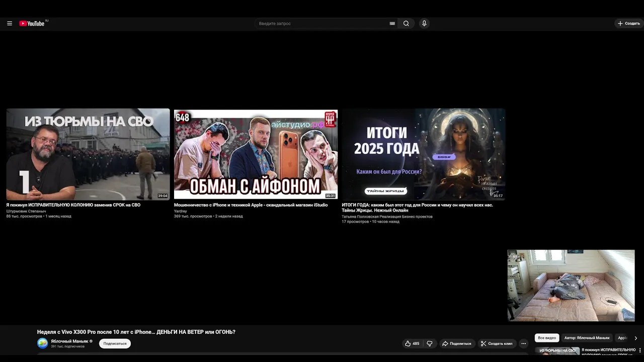Viewport: 644px width, 362px height.
Task: Click the video title Неделя с Vivo X300 Pro
Action: pyautogui.click(x=136, y=332)
